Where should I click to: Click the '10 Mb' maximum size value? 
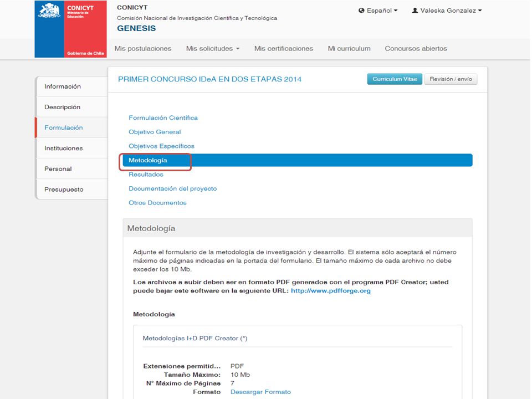coord(240,375)
